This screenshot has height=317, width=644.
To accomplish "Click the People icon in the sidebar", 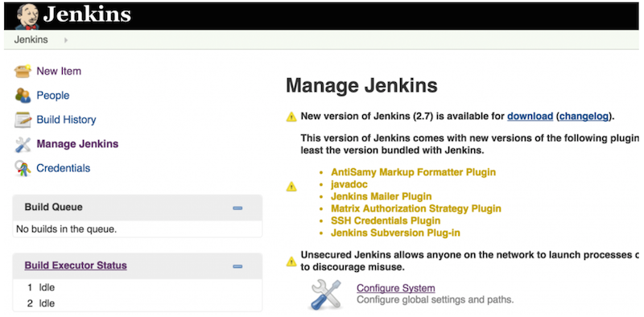I will pos(23,95).
